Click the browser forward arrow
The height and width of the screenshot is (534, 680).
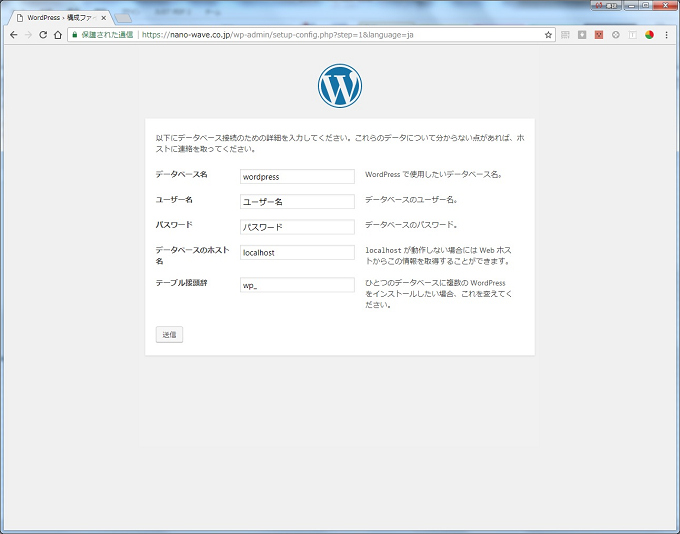pos(28,35)
